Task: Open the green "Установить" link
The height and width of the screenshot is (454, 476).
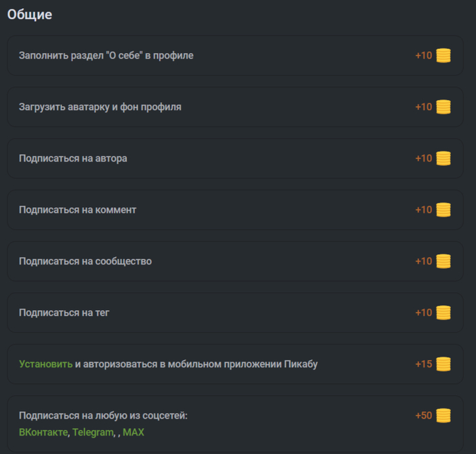Action: 46,364
